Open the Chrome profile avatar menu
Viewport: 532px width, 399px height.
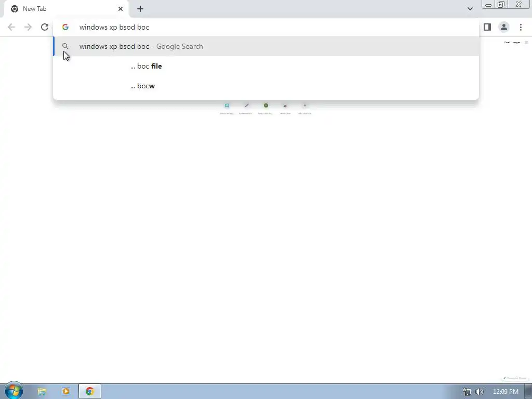(504, 27)
